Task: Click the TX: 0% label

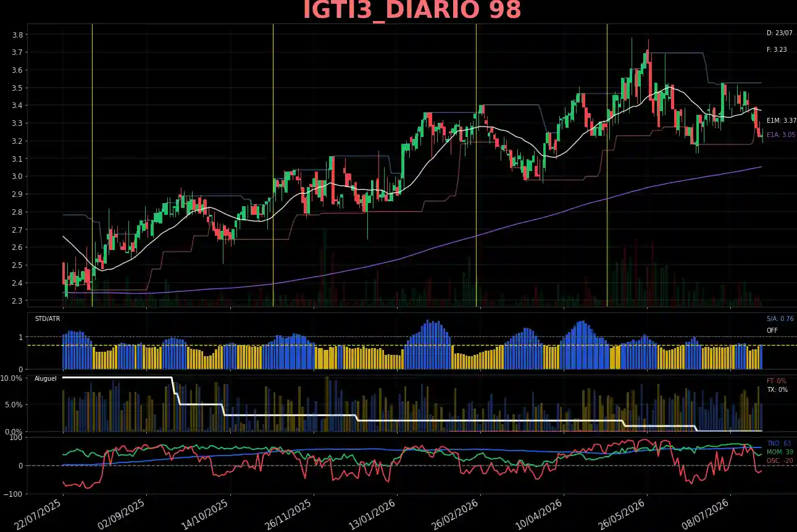Action: coord(777,390)
